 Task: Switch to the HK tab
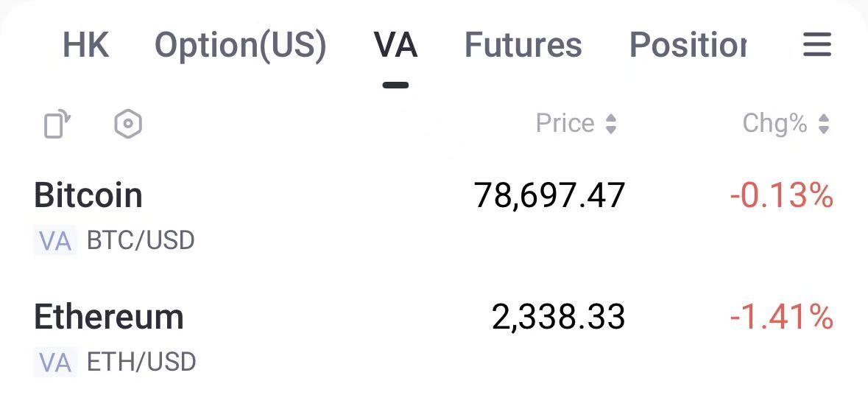pos(85,45)
